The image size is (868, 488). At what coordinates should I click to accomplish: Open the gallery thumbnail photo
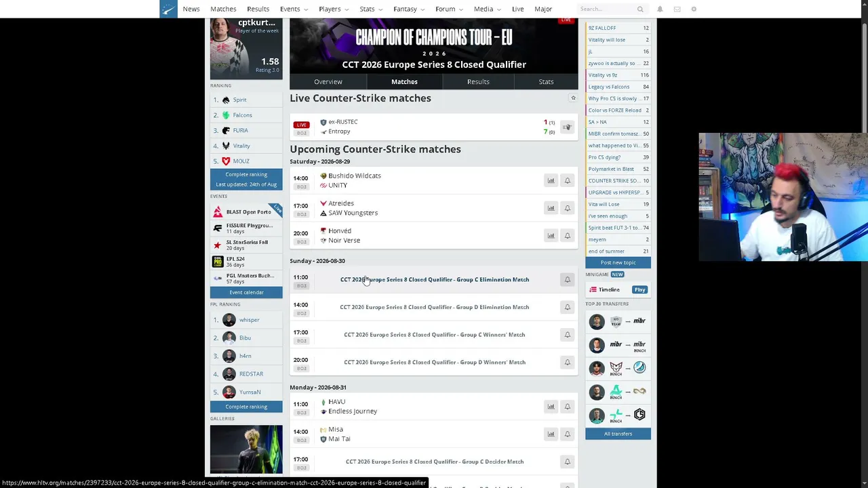click(246, 449)
